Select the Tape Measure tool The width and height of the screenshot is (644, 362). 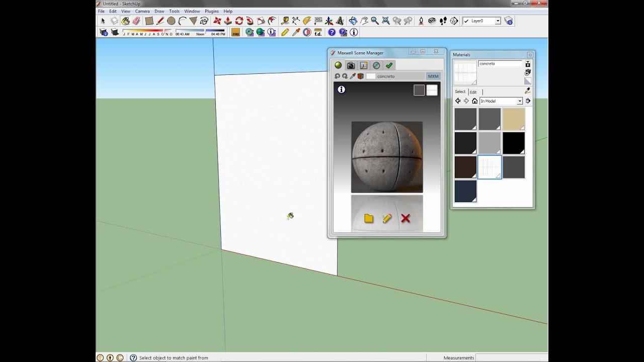click(x=285, y=21)
